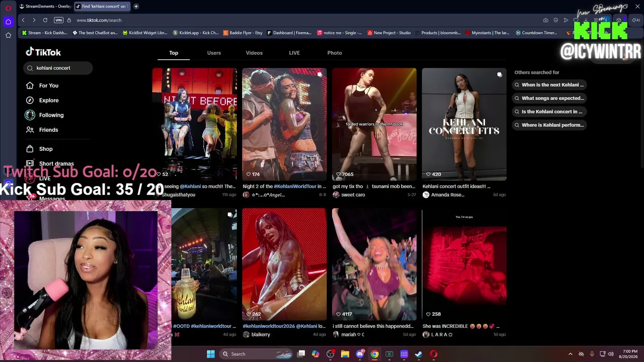Open Baddie Flyer - Etsy bookmark
644x362 pixels.
243,33
